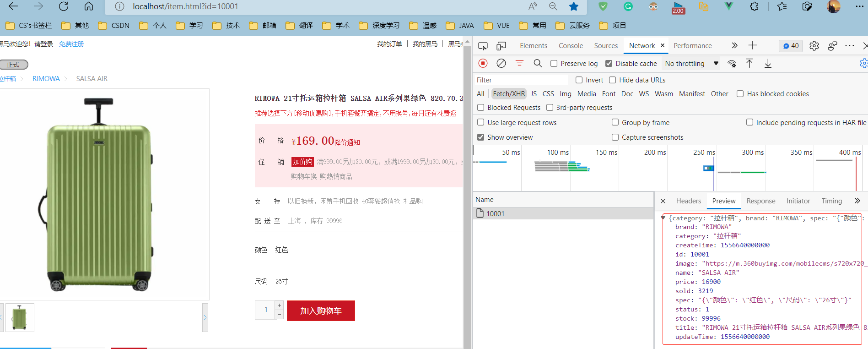Open the extensions puzzle-piece menu
This screenshot has height=349, width=868.
click(x=754, y=6)
